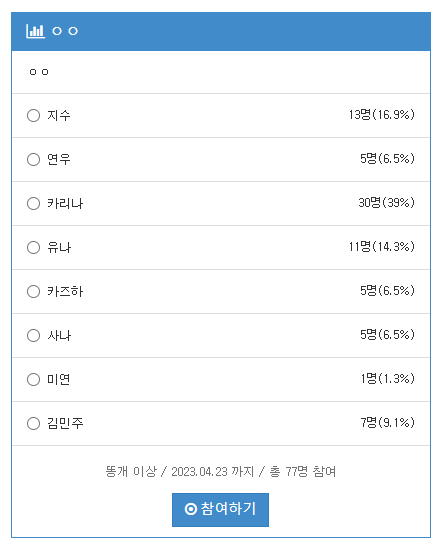Choose the 사나 radio option
Image resolution: width=437 pixels, height=549 pixels.
(x=34, y=335)
